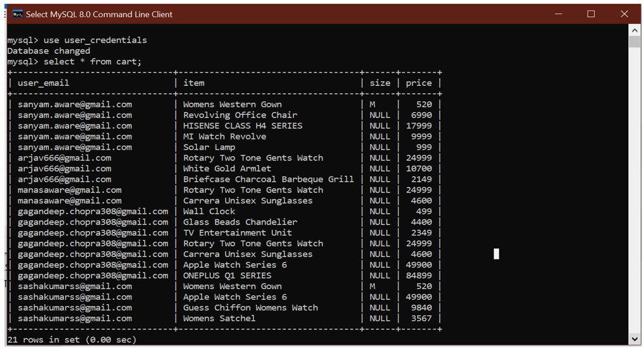644x351 pixels.
Task: Click the price value 2149
Action: pos(422,179)
